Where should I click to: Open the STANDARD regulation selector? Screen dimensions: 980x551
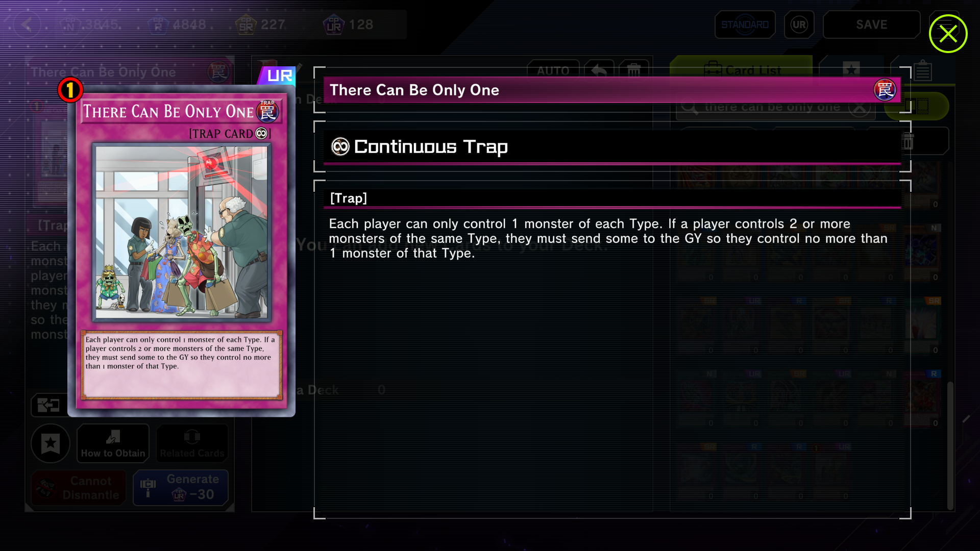[x=745, y=24]
